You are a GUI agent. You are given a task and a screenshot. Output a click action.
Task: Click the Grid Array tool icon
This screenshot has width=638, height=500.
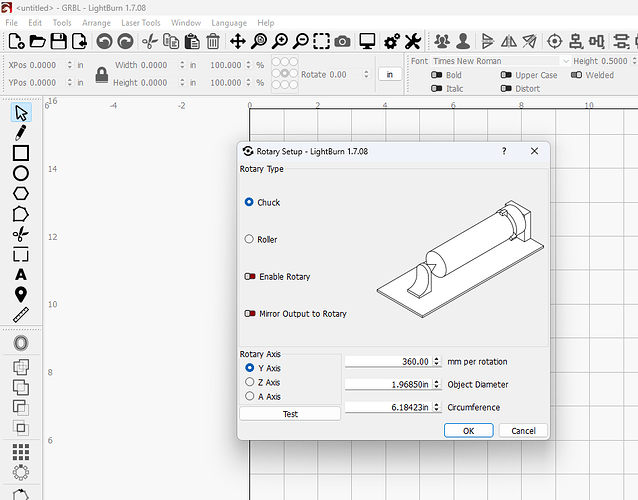click(x=21, y=452)
